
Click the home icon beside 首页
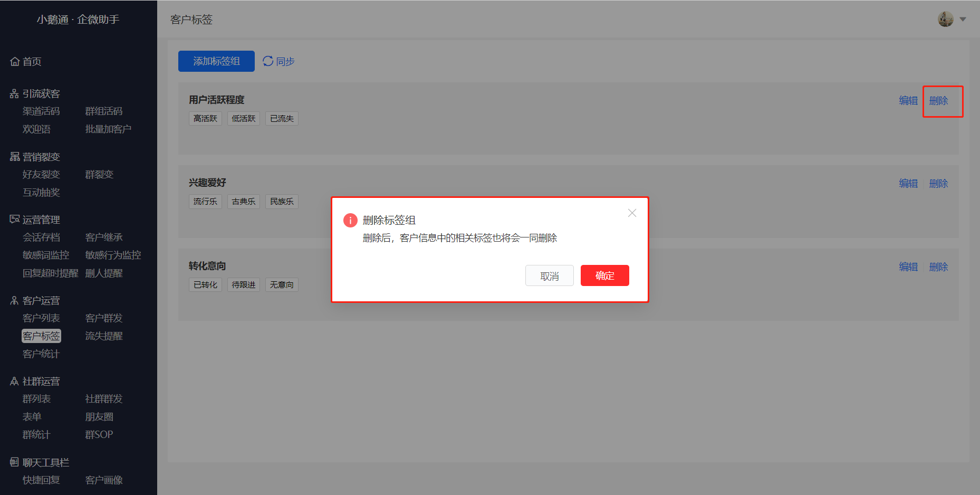tap(15, 62)
